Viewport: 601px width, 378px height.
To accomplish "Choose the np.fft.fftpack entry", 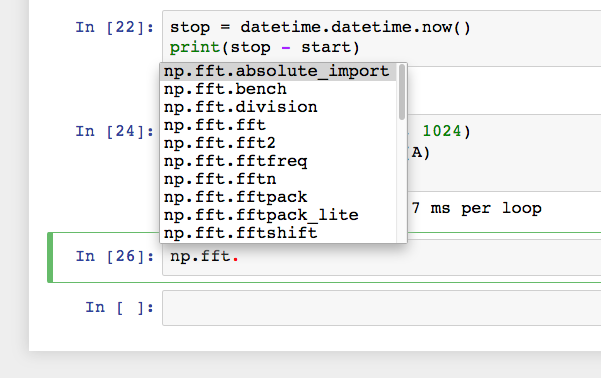I will [278, 197].
